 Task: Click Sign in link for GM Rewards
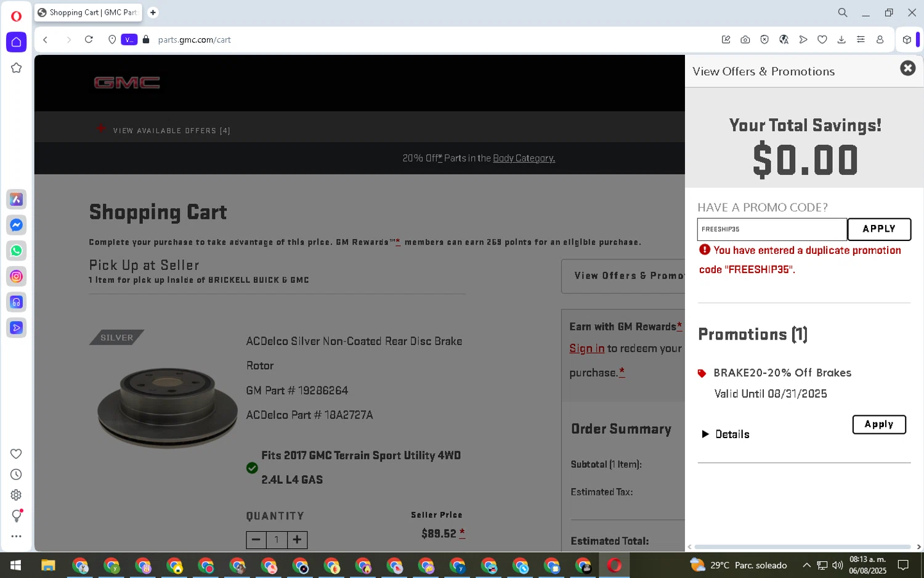(x=586, y=349)
